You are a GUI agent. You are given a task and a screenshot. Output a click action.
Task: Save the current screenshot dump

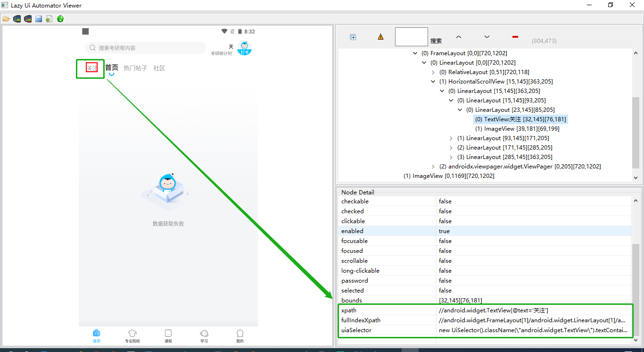[x=38, y=18]
